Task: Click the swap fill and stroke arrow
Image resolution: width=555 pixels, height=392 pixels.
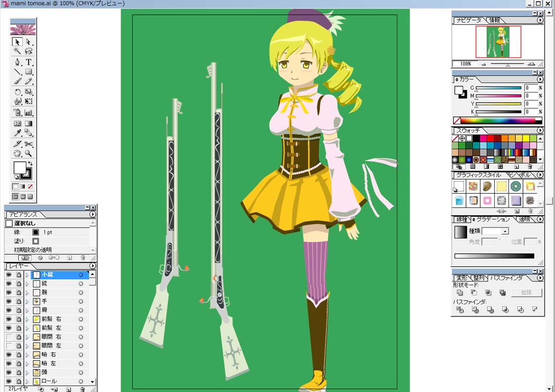Action: click(31, 163)
